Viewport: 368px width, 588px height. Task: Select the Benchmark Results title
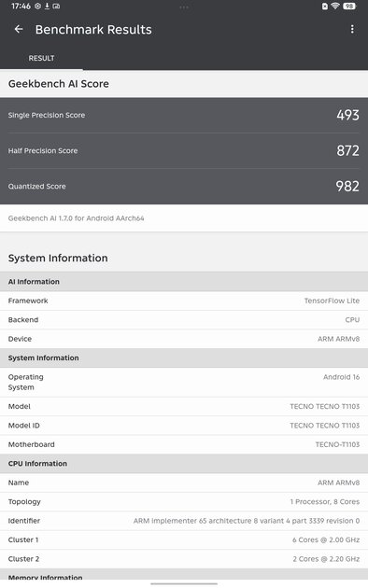(x=93, y=30)
